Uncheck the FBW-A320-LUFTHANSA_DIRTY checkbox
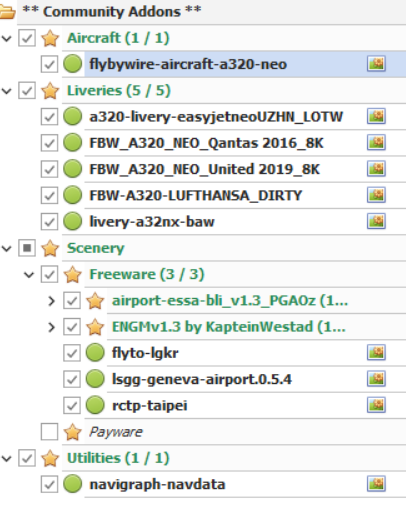Viewport: 406px width, 507px height. pyautogui.click(x=49, y=195)
